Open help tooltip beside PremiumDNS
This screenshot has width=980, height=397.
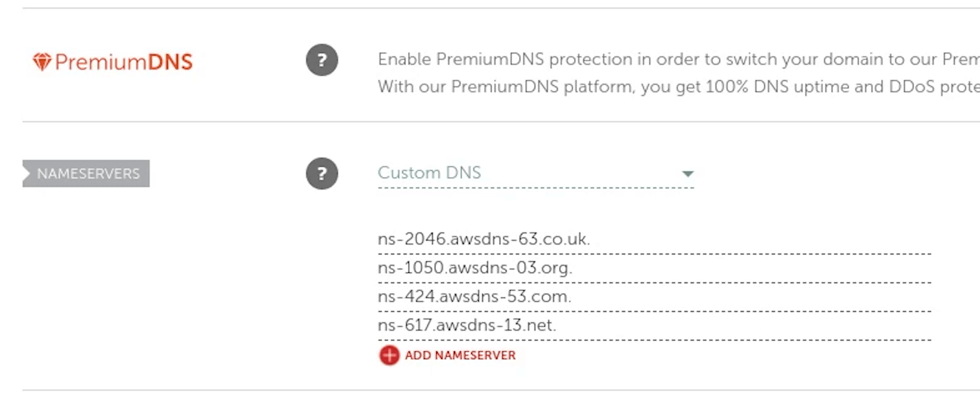point(322,61)
